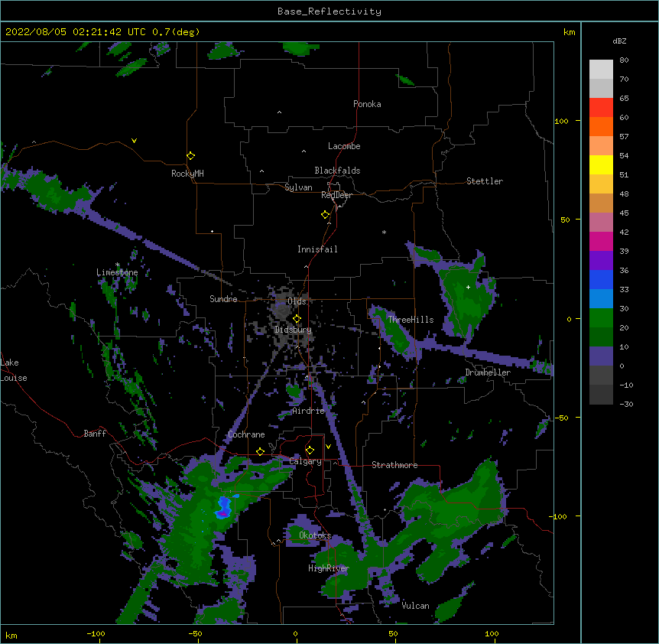Screen dimensions: 659x644
Task: Select the orange 60-57 dBZ legend swatch
Action: (601, 126)
